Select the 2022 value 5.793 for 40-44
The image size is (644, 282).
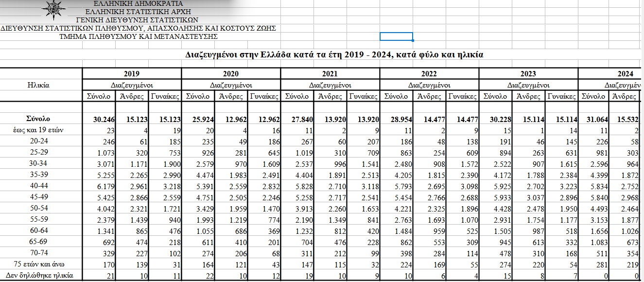401,186
